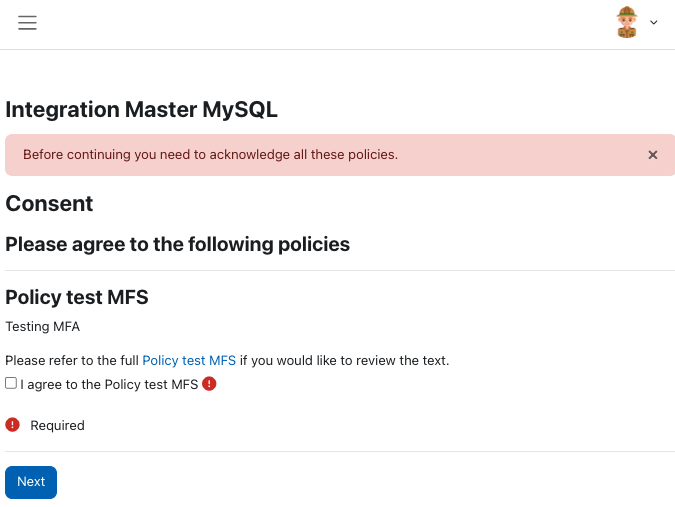Open the hamburger navigation menu

point(27,22)
